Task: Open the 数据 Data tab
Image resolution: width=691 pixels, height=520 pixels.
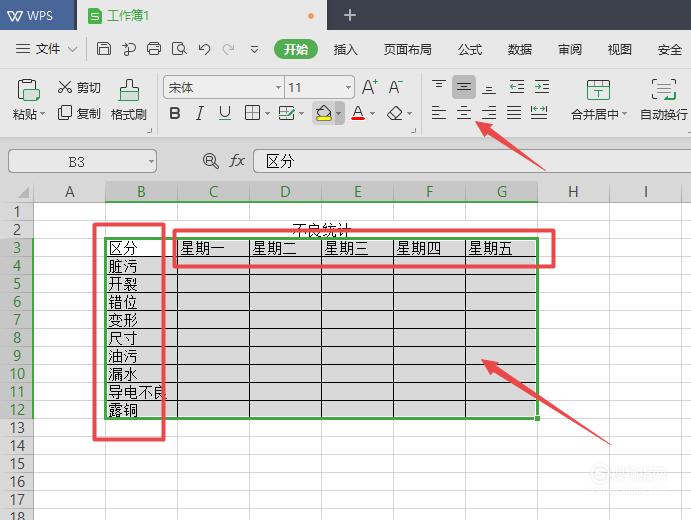Action: [520, 49]
